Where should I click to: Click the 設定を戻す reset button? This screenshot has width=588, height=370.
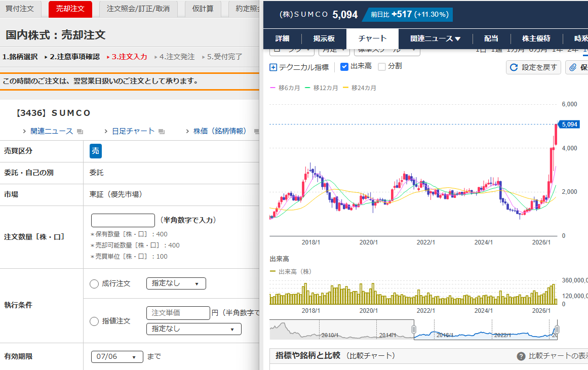click(x=533, y=67)
